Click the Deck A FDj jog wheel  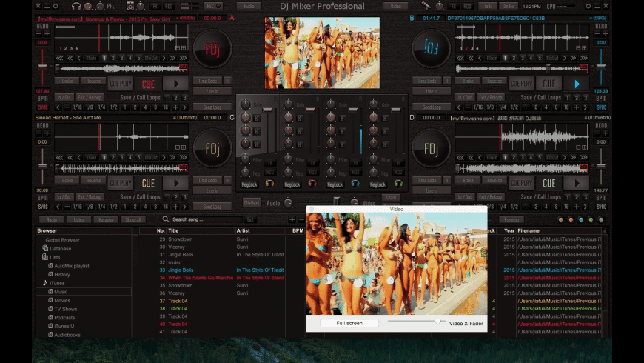tap(212, 50)
